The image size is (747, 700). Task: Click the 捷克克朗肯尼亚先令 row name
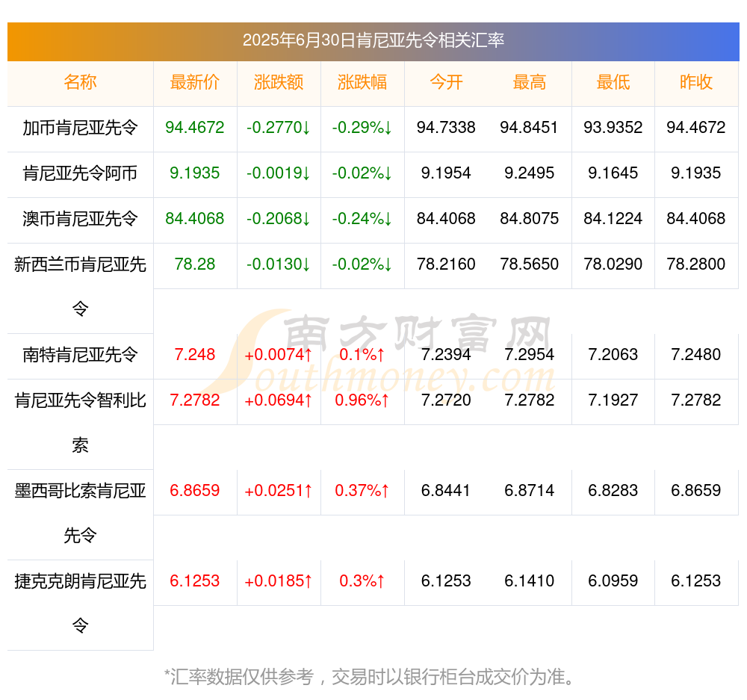[x=80, y=604]
